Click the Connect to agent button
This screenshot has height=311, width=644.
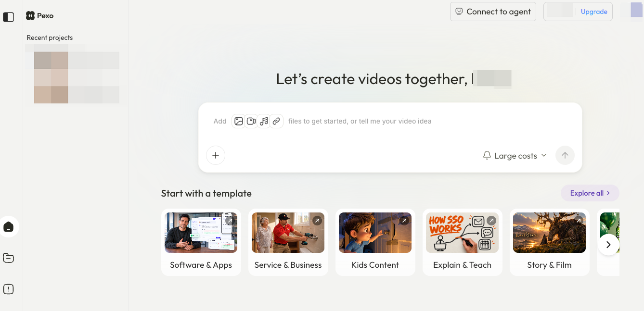pyautogui.click(x=493, y=12)
